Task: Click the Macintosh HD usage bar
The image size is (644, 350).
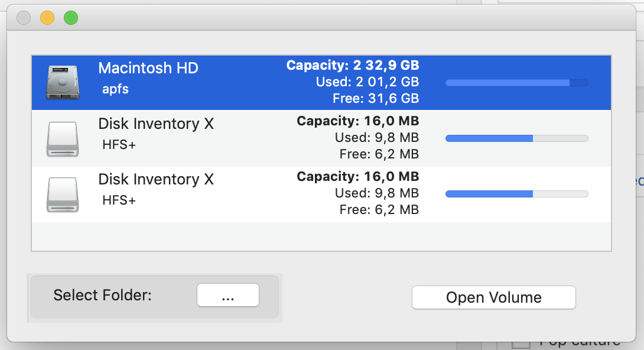Action: pos(517,83)
